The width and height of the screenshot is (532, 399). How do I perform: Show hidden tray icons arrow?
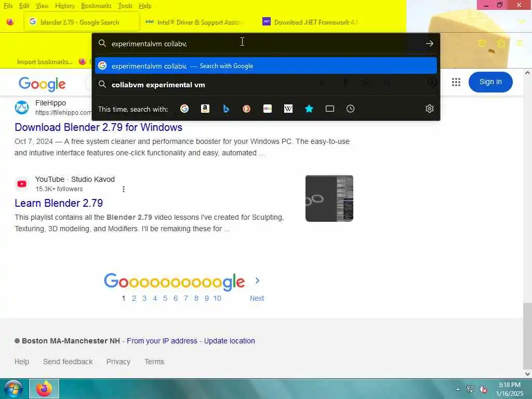click(458, 389)
